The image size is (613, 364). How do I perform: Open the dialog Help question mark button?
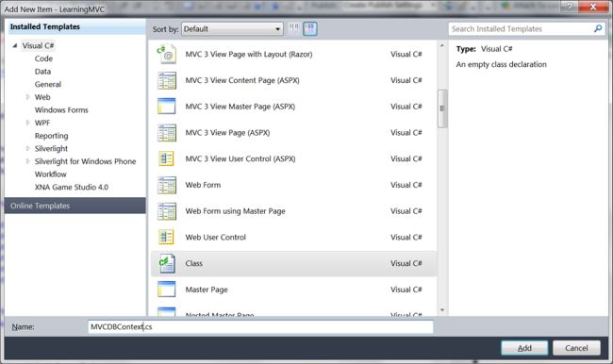point(570,7)
